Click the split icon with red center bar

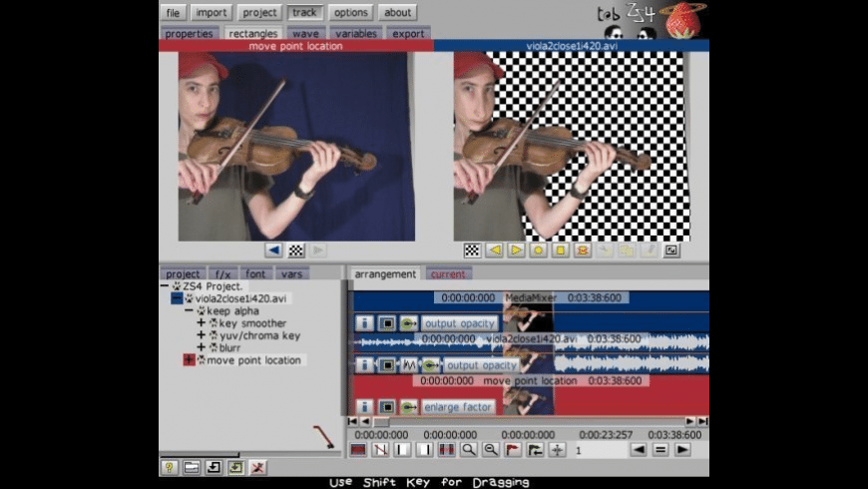[x=447, y=450]
